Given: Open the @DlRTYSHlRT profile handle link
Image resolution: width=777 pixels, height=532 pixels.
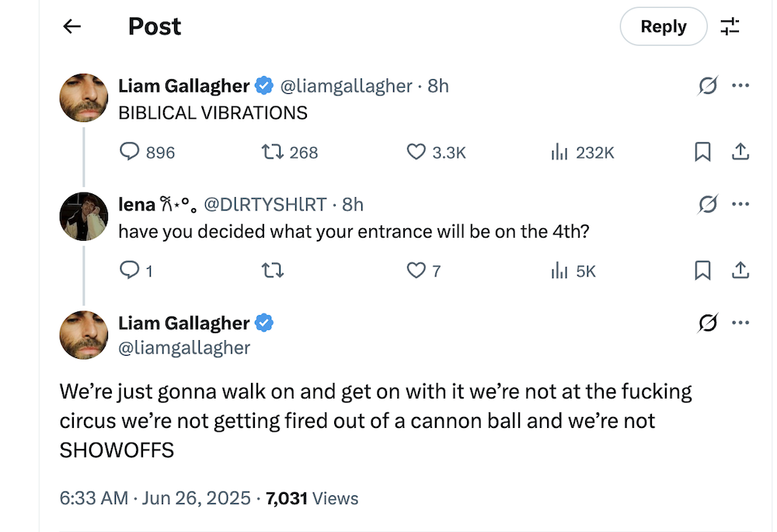Looking at the screenshot, I should coord(264,205).
